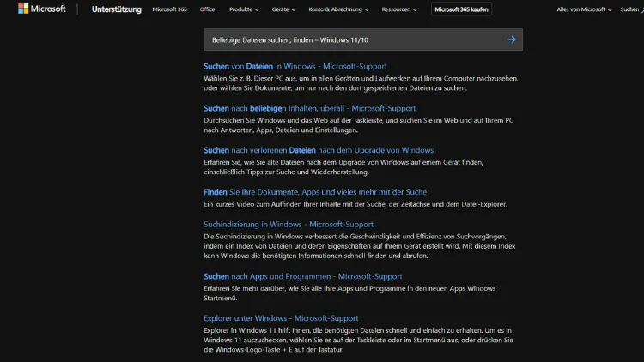The width and height of the screenshot is (644, 362).
Task: Expand the Geräte dropdown
Action: click(x=283, y=9)
